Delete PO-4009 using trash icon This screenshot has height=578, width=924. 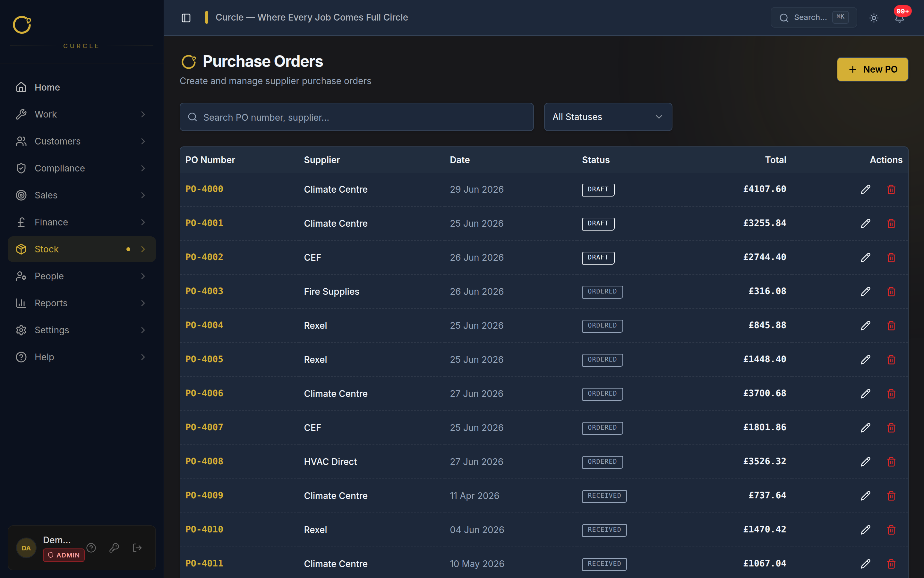pos(891,496)
